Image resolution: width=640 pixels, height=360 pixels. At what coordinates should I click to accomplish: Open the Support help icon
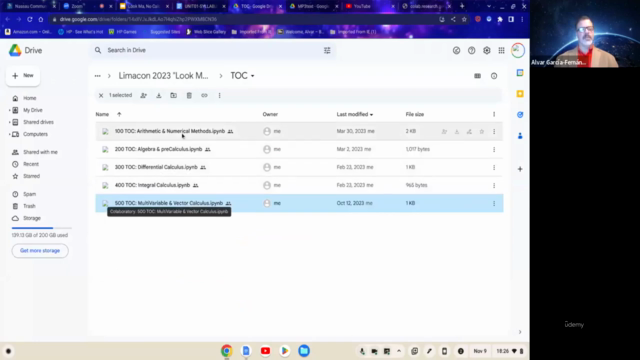471,51
